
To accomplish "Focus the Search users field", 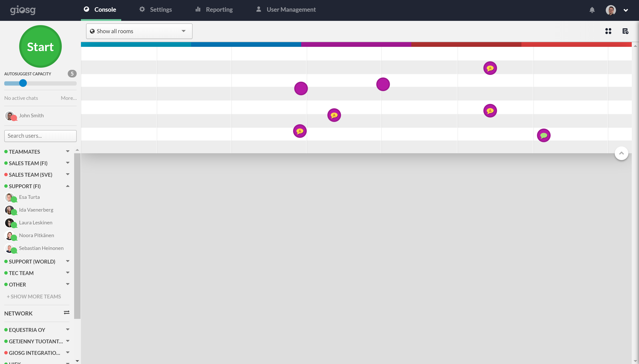I will [40, 136].
